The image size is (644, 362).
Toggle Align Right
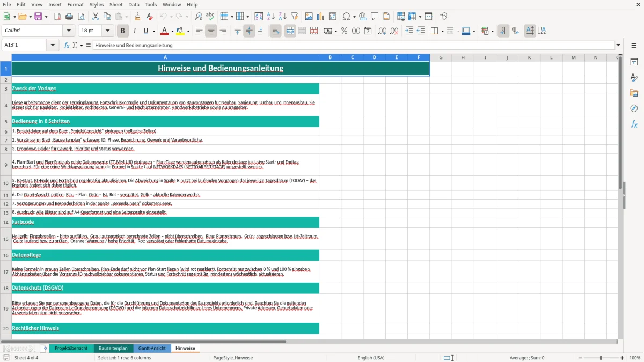[x=223, y=31]
